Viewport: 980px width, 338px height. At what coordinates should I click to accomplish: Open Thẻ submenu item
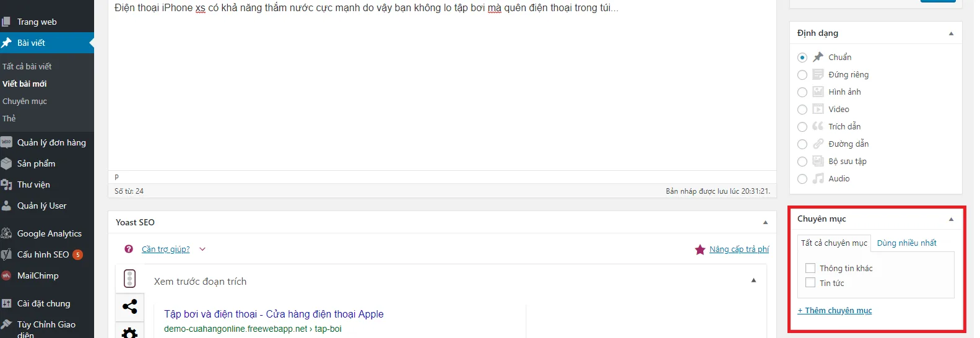[x=9, y=118]
